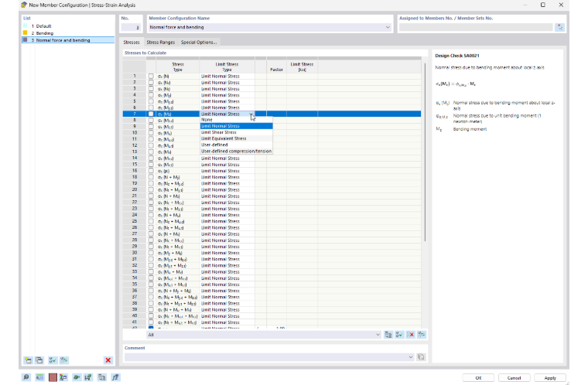Click the yellow color swatch beside Bending

coord(25,33)
